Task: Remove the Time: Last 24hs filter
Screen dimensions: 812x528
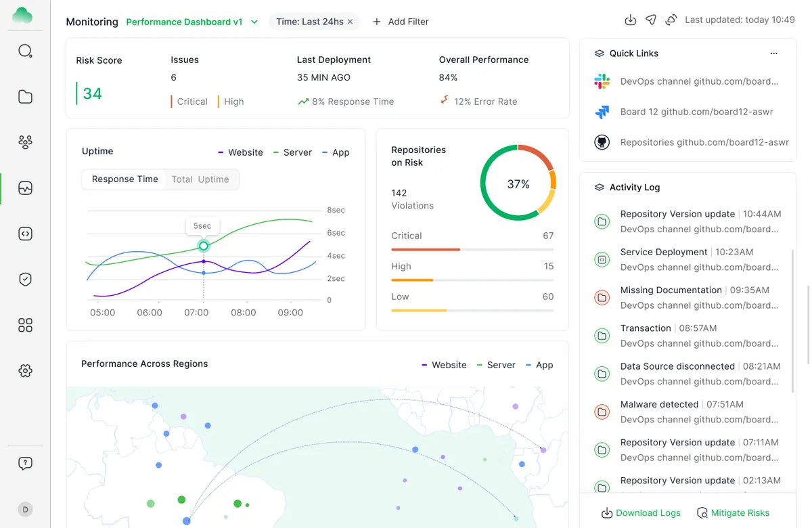Action: point(351,22)
